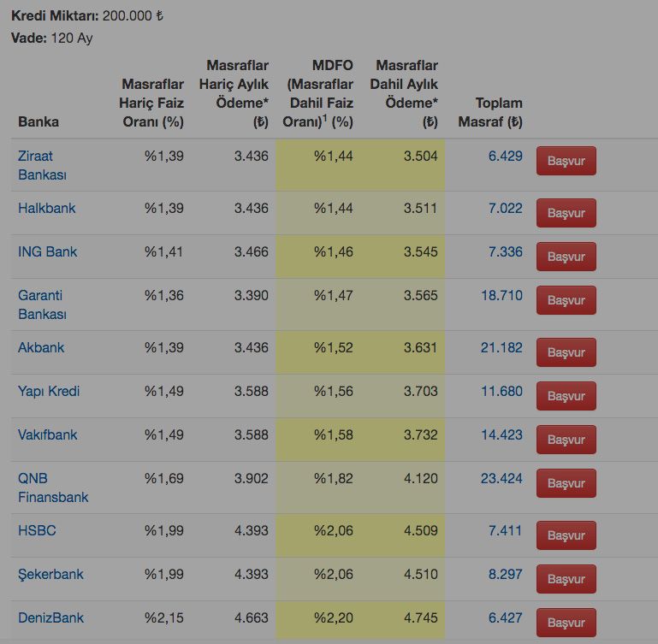Open the Vakıfbank link
658x644 pixels.
47,434
